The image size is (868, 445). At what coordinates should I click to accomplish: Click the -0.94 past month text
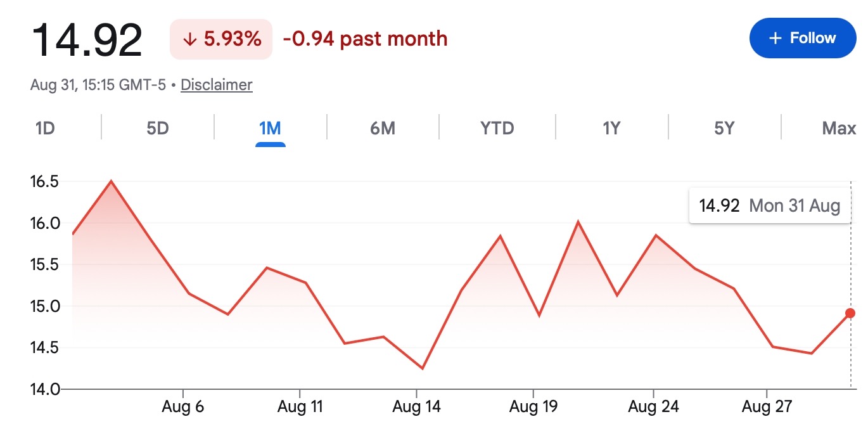(366, 39)
